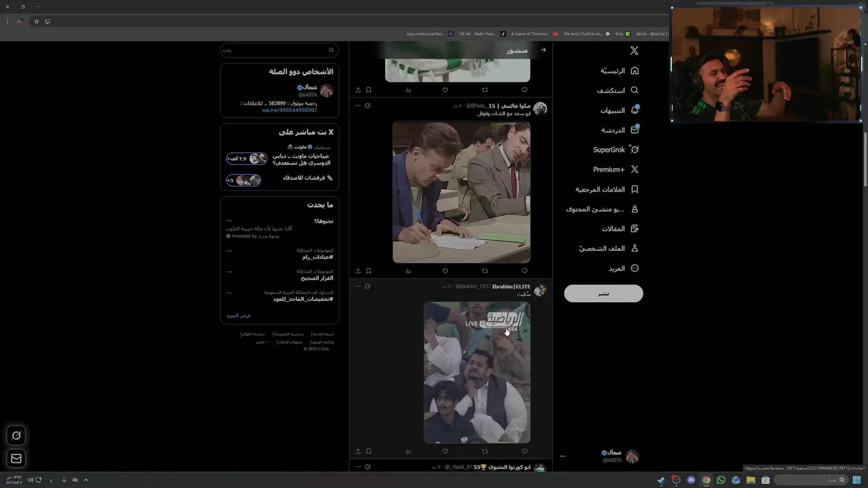Viewport: 868px width, 488px height.
Task: Open wa.me/966544998907 link
Action: (290, 110)
